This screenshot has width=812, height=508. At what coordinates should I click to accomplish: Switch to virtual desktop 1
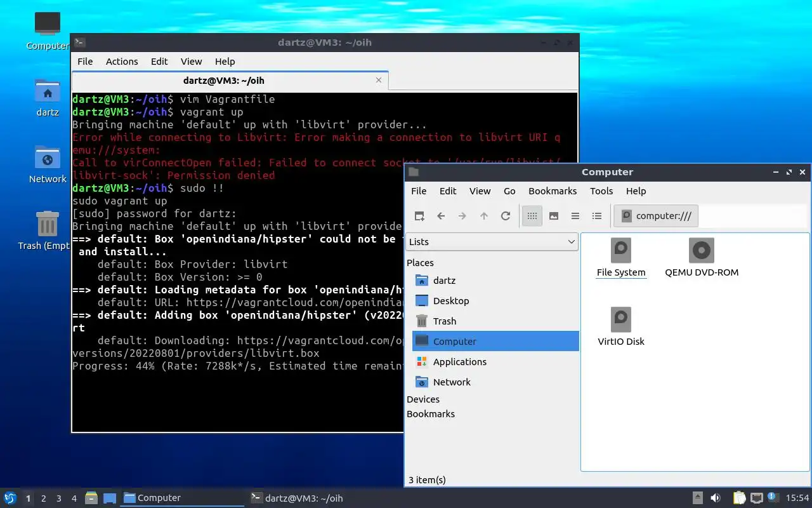click(x=28, y=498)
